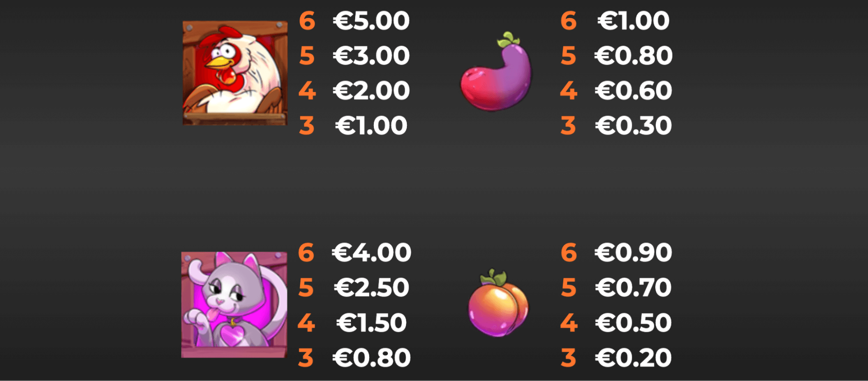
Task: Click the rooster €1.00 payout for 3
Action: pos(371,126)
